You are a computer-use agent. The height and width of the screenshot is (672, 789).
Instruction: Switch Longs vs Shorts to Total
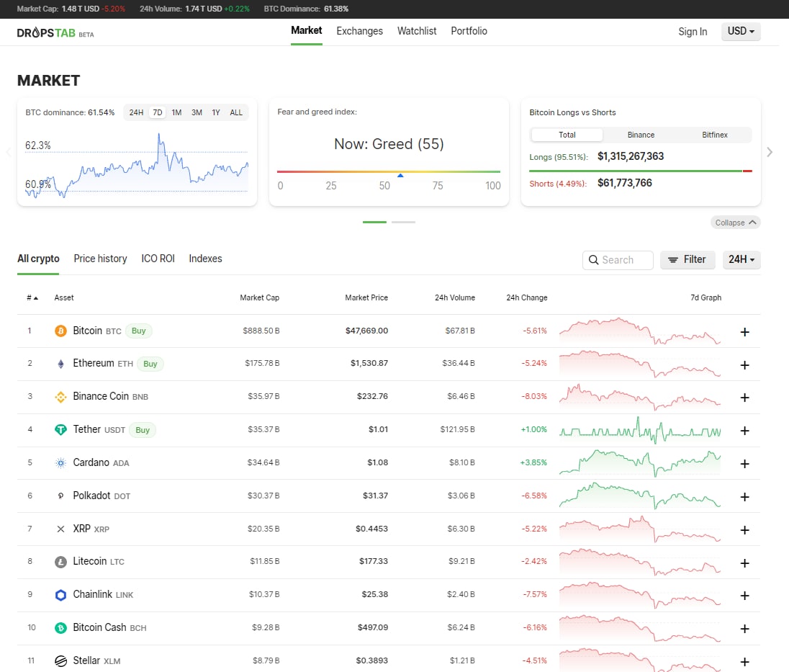click(x=567, y=135)
